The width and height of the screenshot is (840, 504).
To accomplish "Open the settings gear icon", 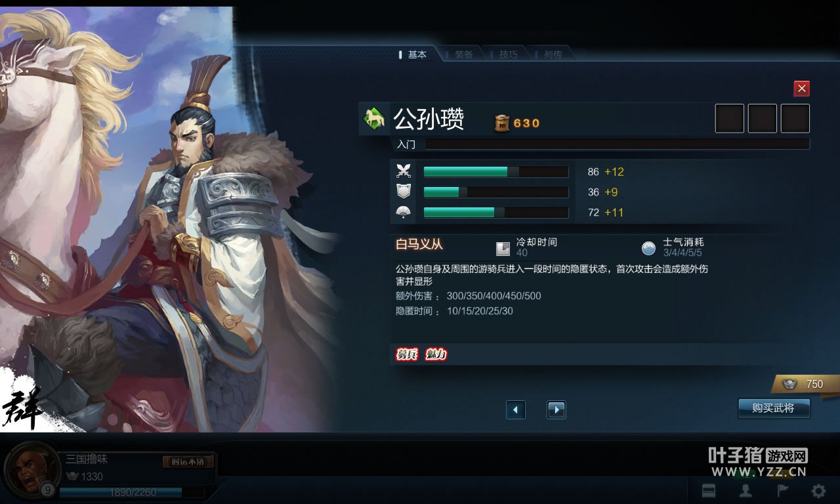I will coord(818,490).
